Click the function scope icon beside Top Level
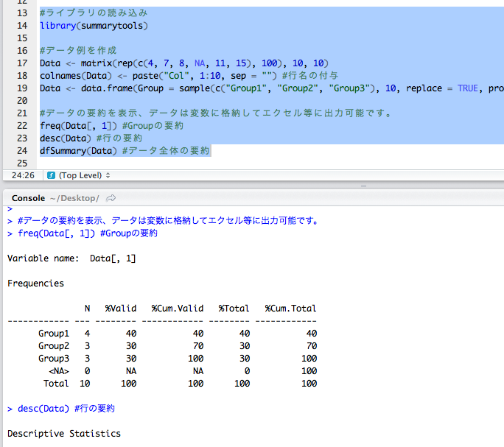504x447 pixels. pos(51,175)
